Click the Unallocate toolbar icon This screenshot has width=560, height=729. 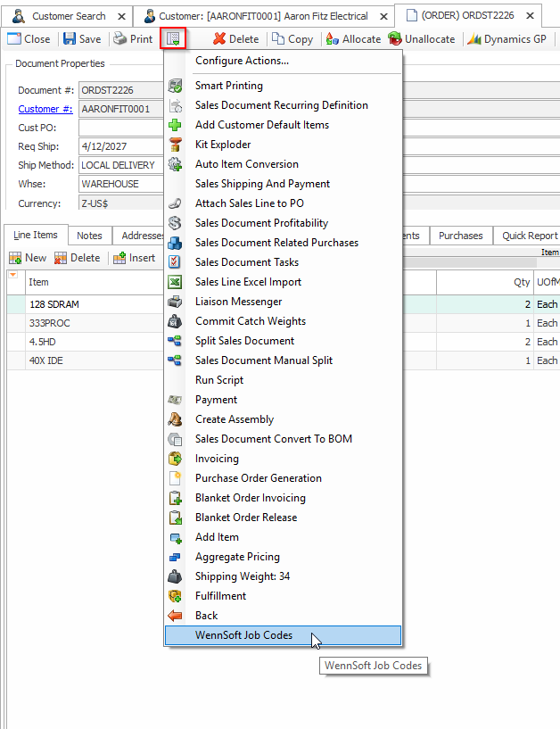click(x=394, y=39)
